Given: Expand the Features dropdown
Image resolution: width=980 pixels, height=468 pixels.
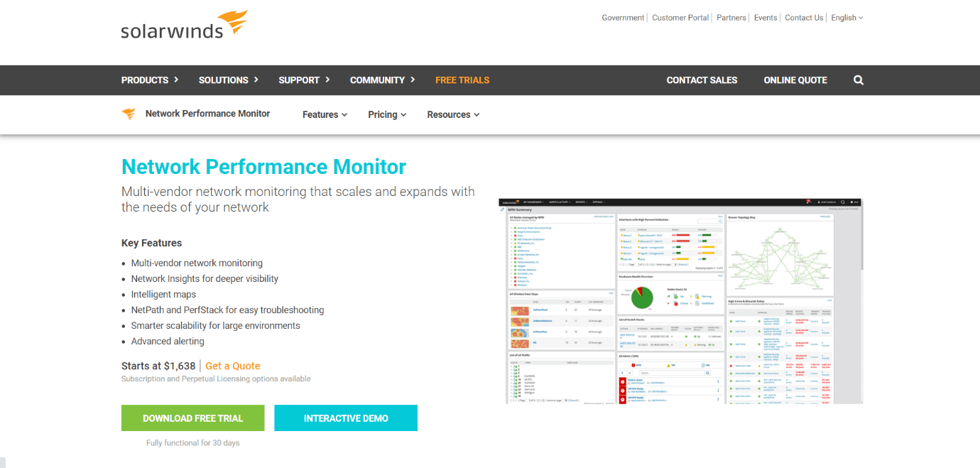Looking at the screenshot, I should click(x=325, y=114).
